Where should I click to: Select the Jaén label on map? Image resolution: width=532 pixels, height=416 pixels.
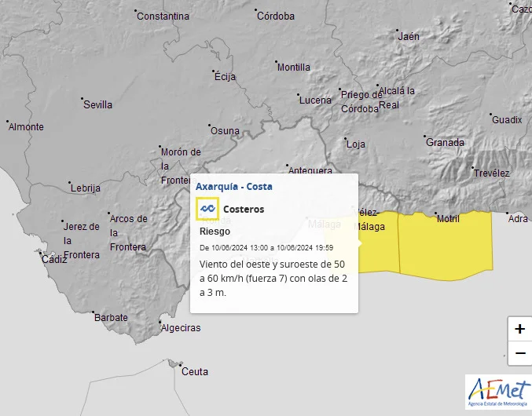[x=409, y=37]
